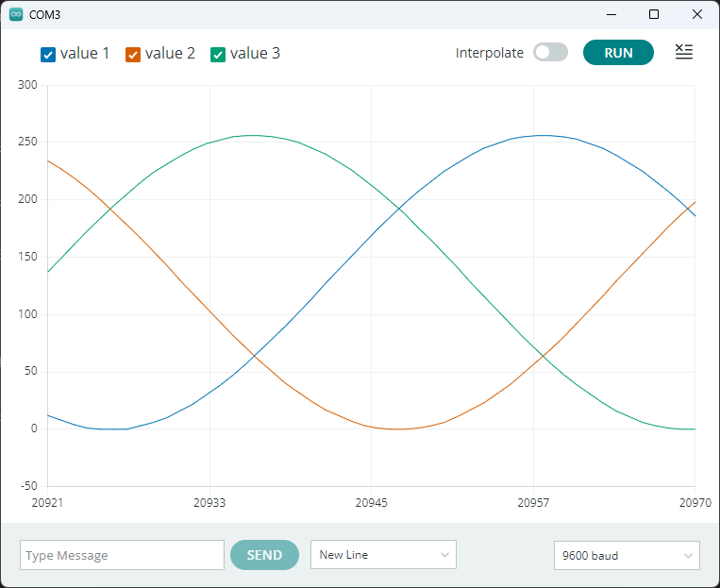The width and height of the screenshot is (720, 588).
Task: Click the 20945 x-axis tick label
Action: point(371,504)
